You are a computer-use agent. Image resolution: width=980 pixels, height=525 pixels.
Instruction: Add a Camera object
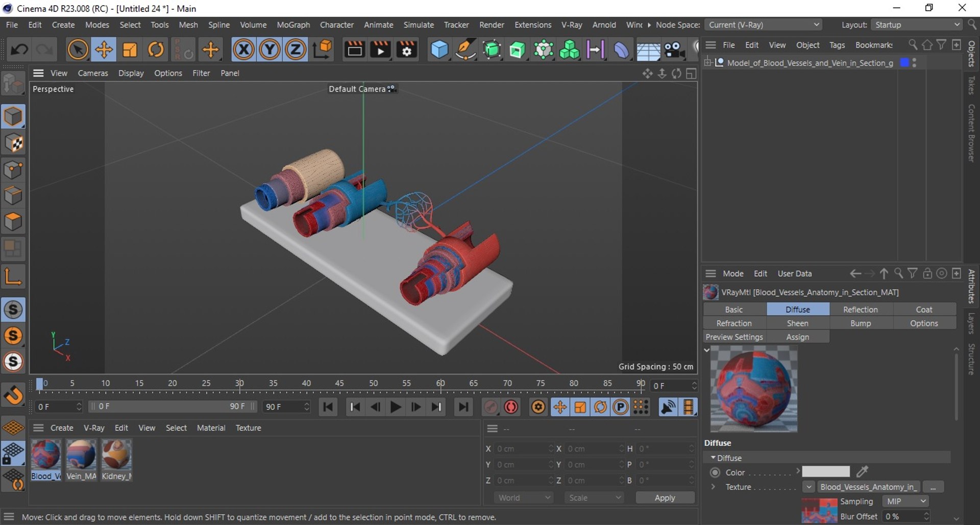coord(674,50)
